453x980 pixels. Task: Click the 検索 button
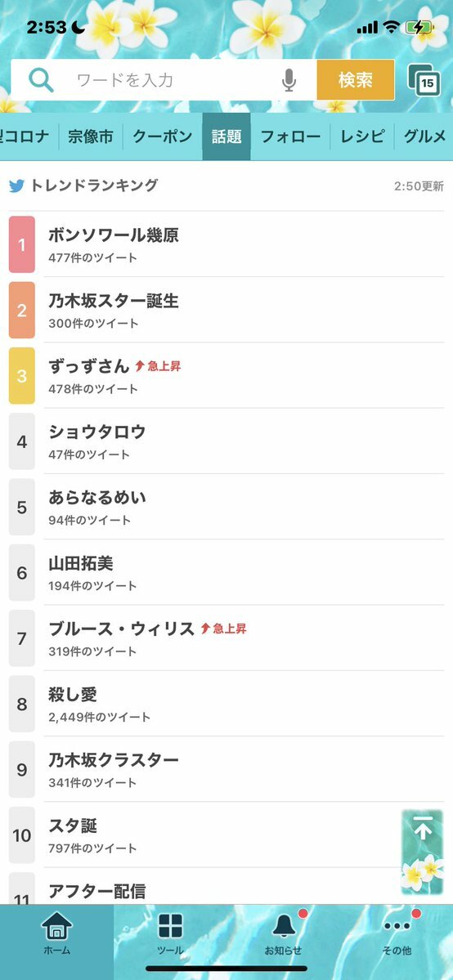click(x=356, y=80)
